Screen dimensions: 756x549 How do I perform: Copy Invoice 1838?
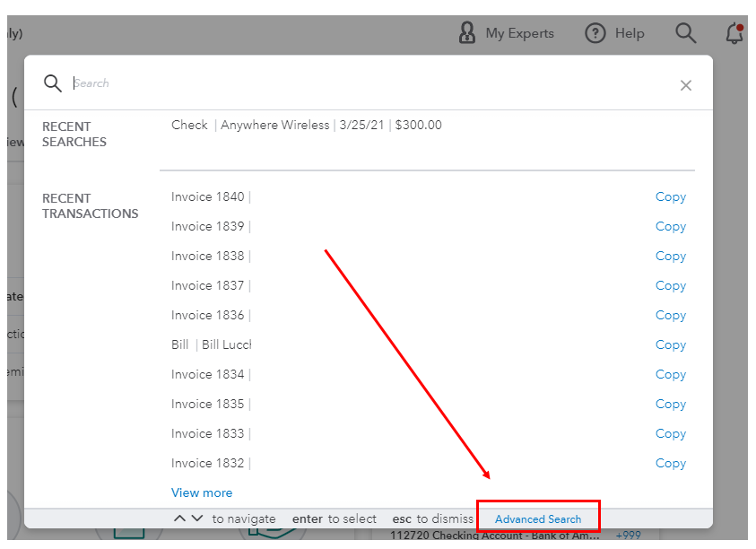pos(670,257)
